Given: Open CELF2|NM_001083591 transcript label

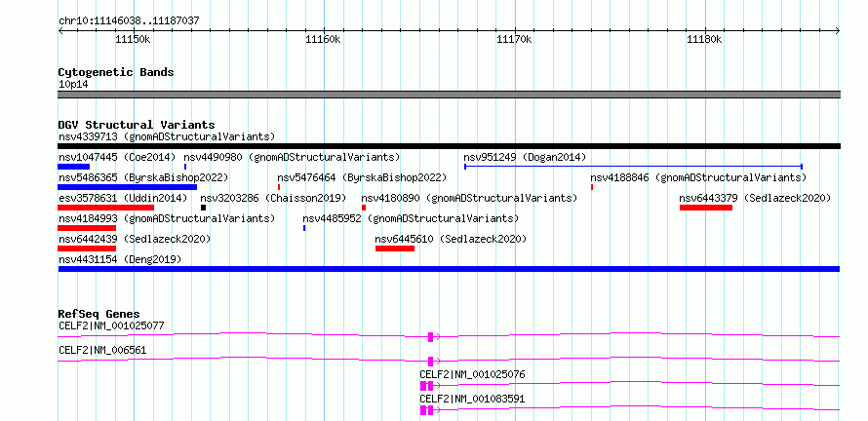Looking at the screenshot, I should point(472,400).
